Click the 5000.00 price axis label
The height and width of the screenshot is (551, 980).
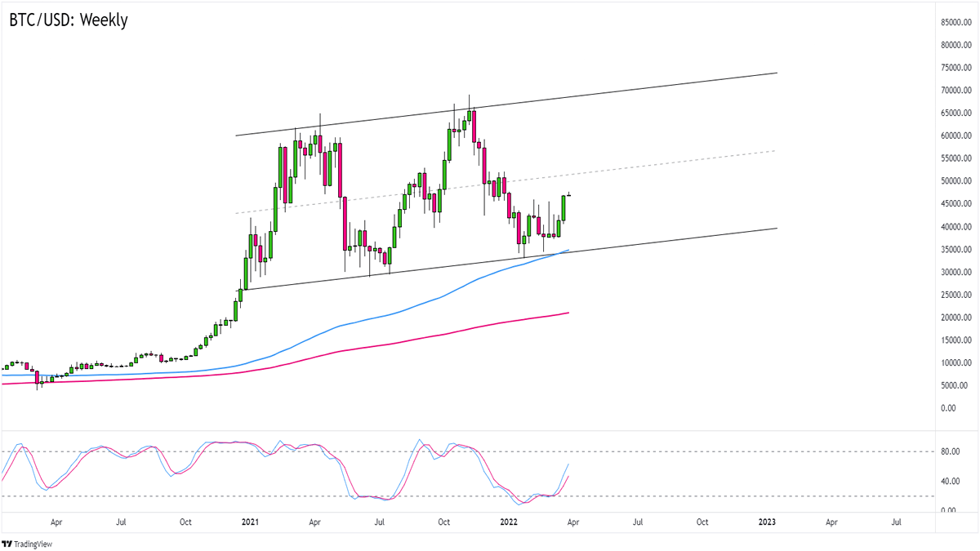pos(952,385)
